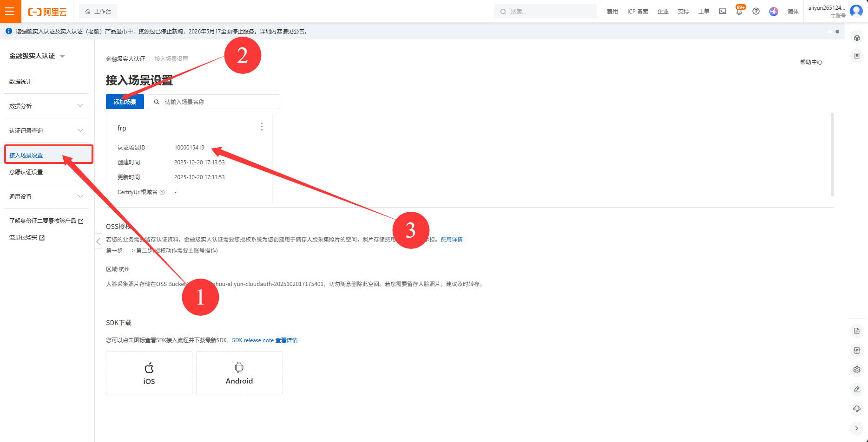
Task: Expand the 数据分析 sidebar section
Action: (x=46, y=106)
